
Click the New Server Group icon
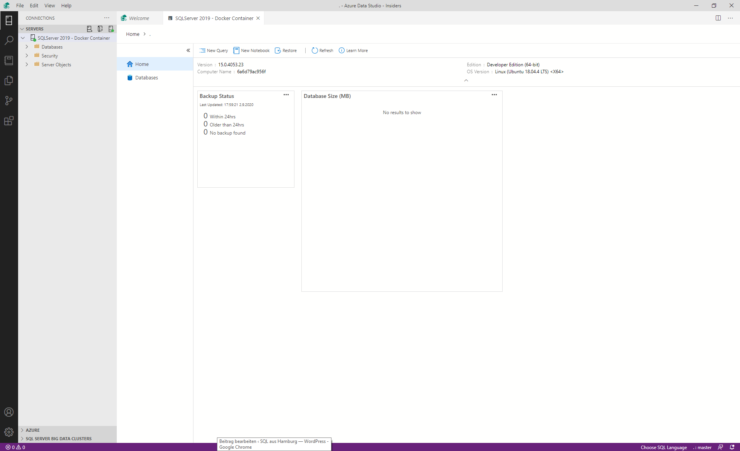coord(100,29)
